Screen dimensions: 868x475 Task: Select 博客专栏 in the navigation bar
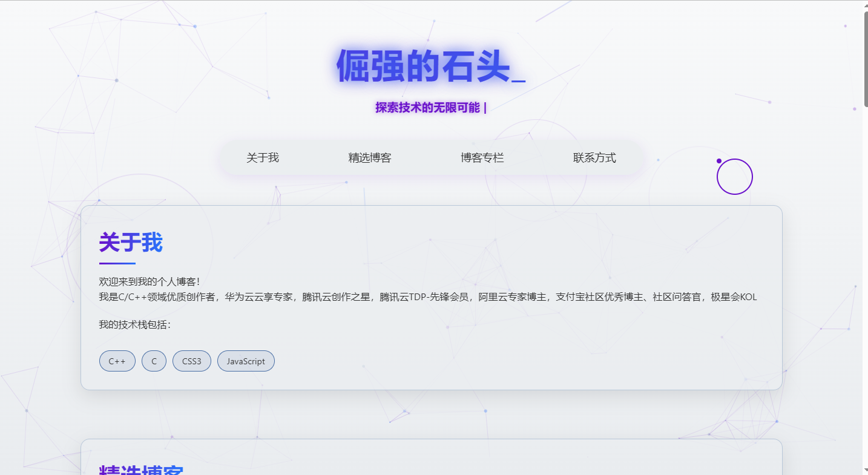pyautogui.click(x=482, y=158)
